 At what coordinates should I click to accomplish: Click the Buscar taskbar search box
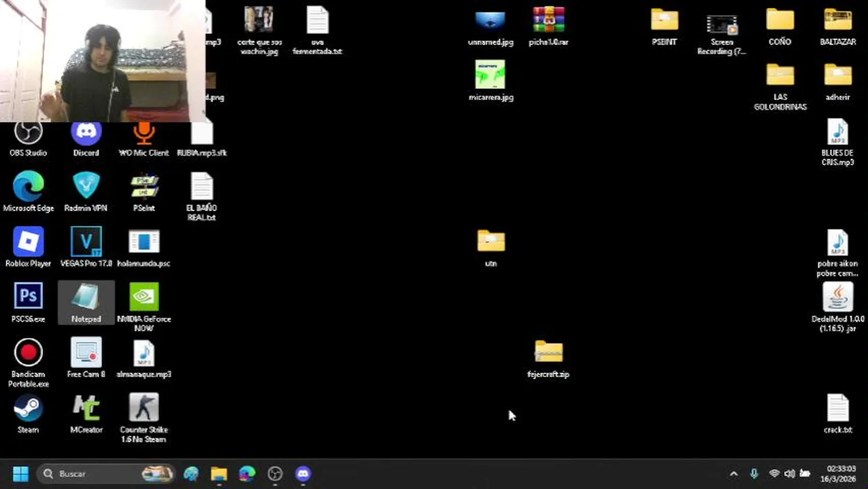point(107,473)
